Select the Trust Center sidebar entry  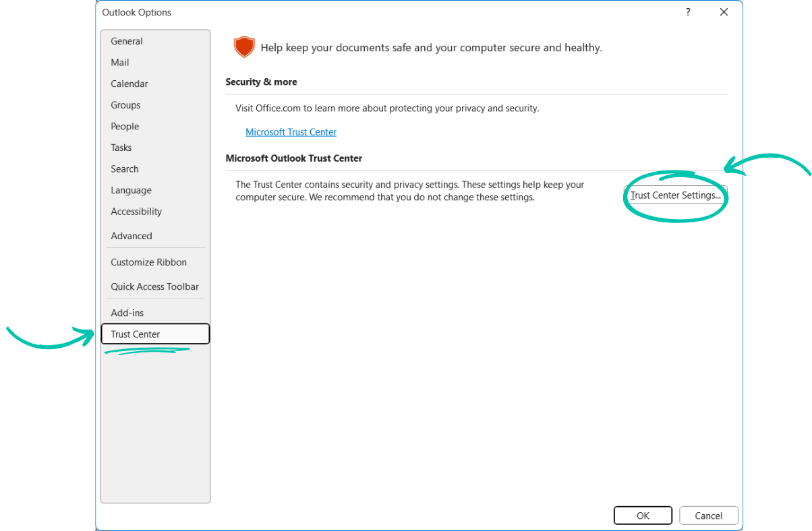[x=135, y=334]
